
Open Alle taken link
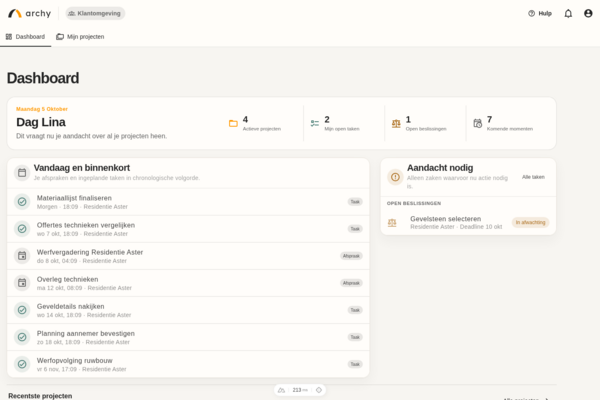533,177
